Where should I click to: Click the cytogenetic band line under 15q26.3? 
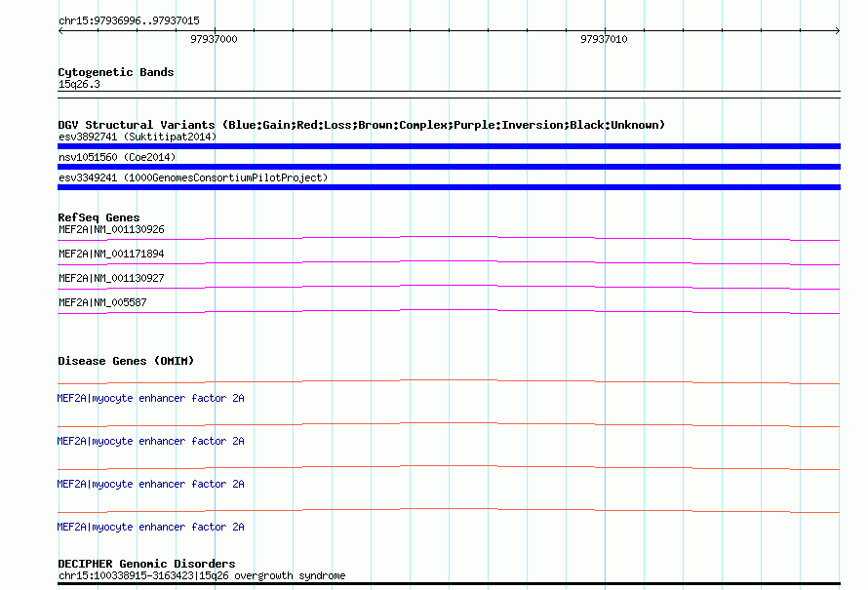coord(449,95)
